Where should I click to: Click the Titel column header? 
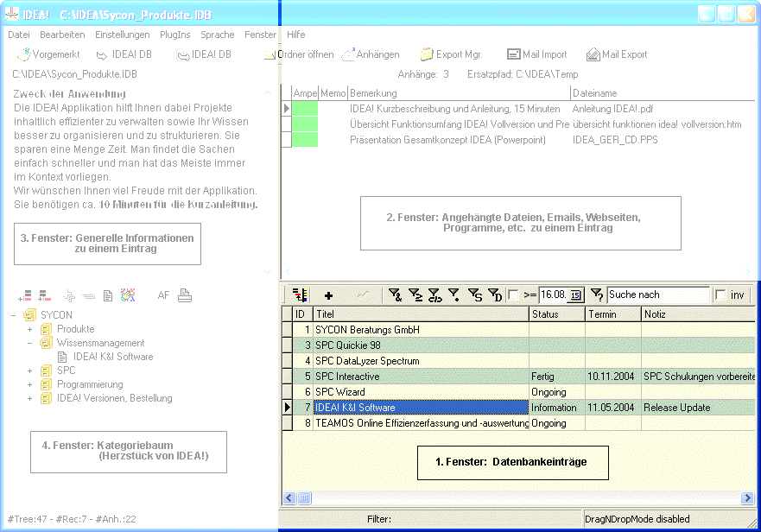point(421,314)
